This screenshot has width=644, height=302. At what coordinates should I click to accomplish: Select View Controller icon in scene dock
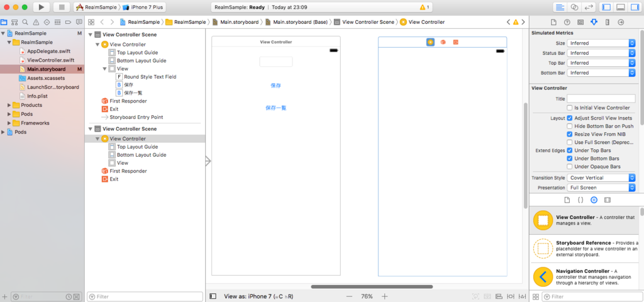pos(430,42)
